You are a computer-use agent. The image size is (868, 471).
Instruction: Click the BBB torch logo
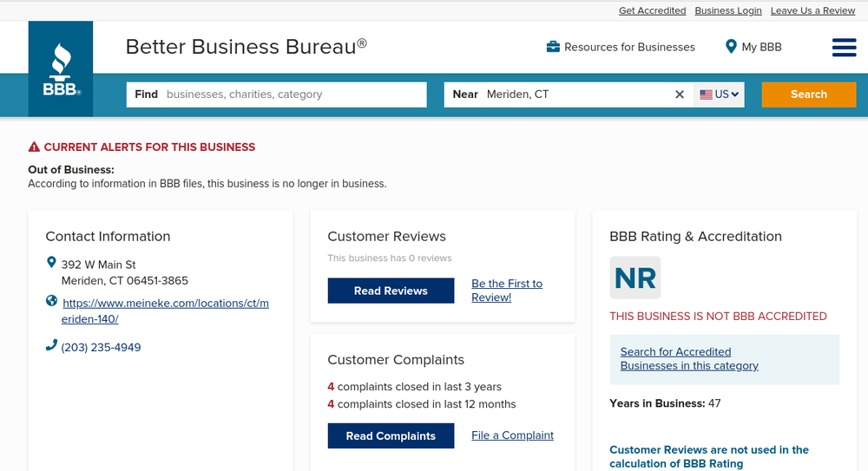pyautogui.click(x=61, y=69)
